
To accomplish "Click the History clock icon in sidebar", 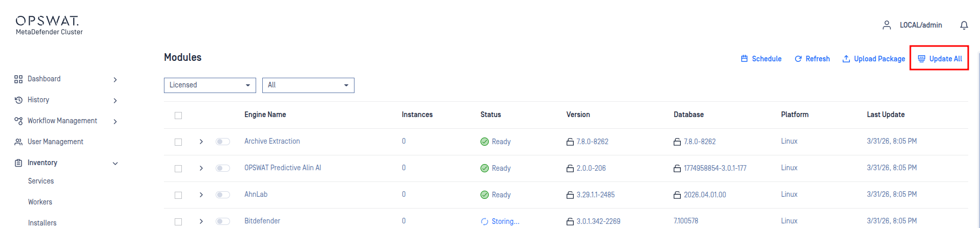I will click(x=18, y=100).
